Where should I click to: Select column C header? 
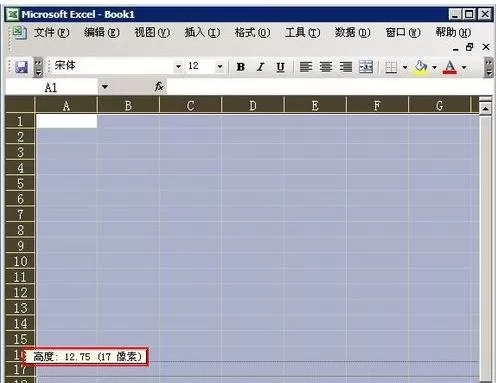(190, 105)
